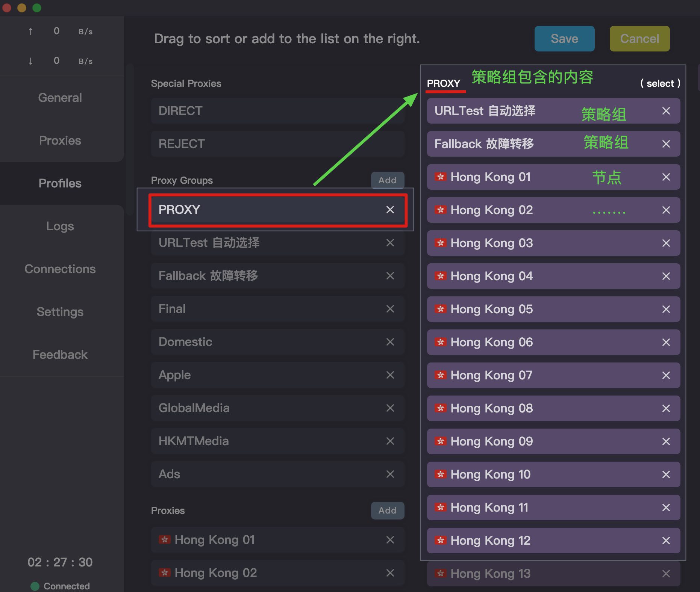Select the DIRECT special proxy

tap(278, 111)
